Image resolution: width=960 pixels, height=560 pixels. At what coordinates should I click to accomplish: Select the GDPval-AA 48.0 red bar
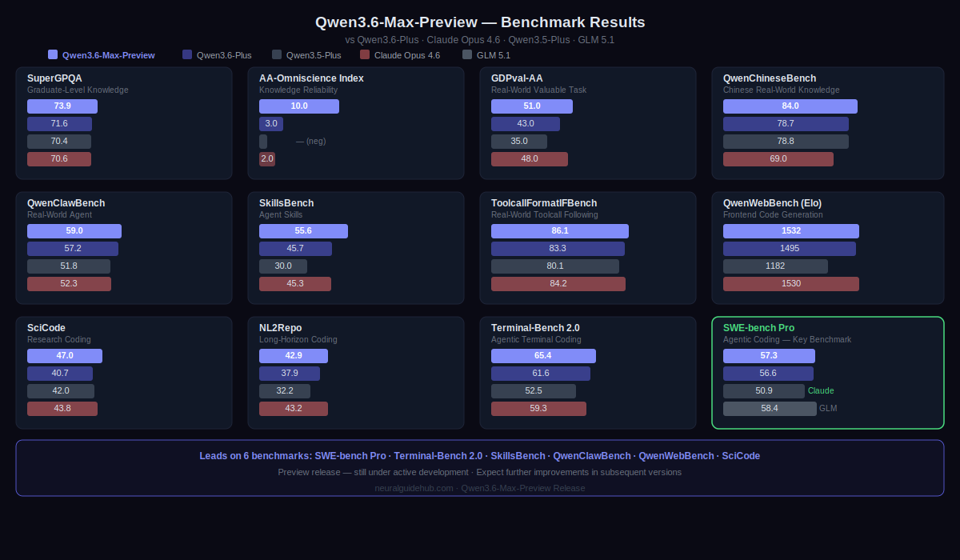coord(530,159)
